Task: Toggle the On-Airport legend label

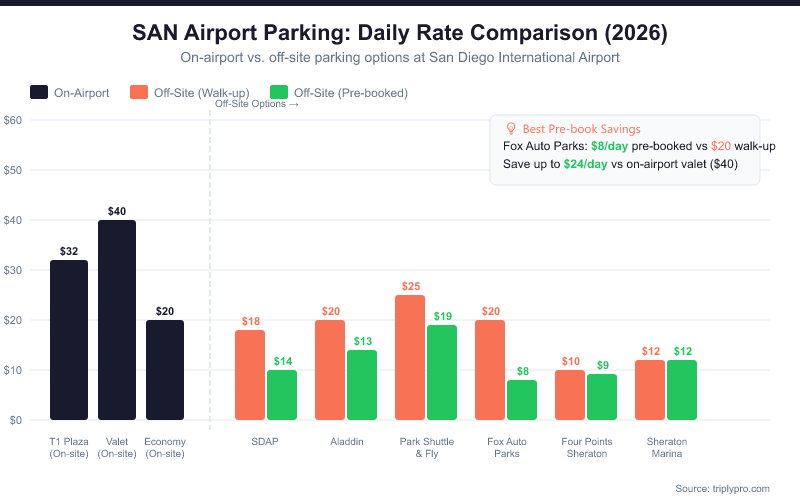Action: pyautogui.click(x=81, y=93)
